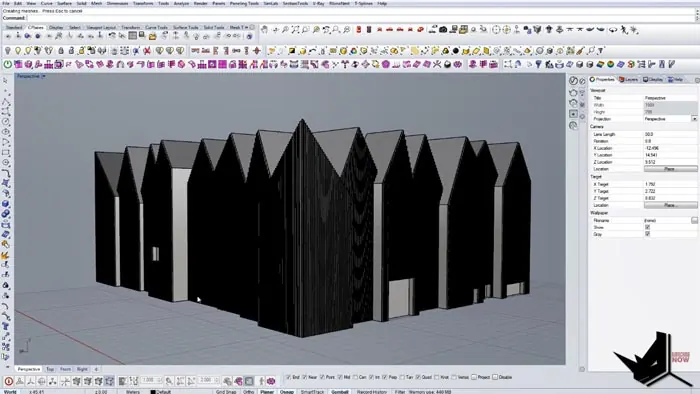Click the purple flower icon in bottom toolbar
700x394 pixels.
[x=271, y=382]
